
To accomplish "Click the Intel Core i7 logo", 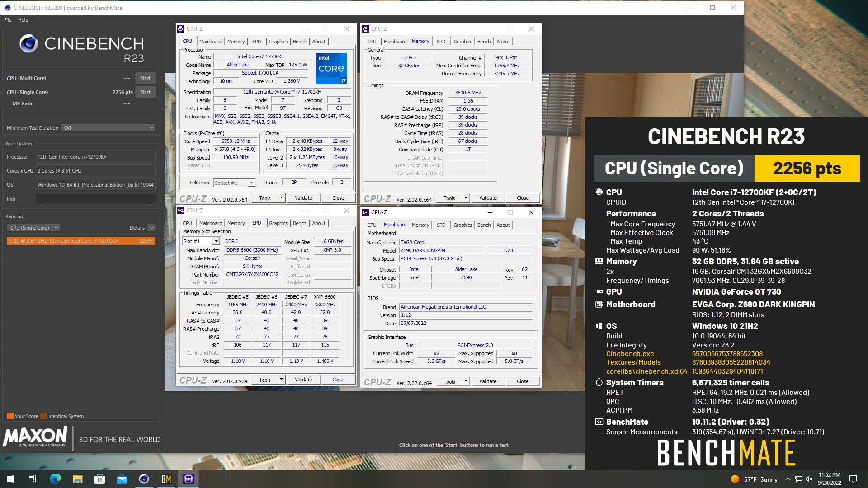I will (x=331, y=69).
